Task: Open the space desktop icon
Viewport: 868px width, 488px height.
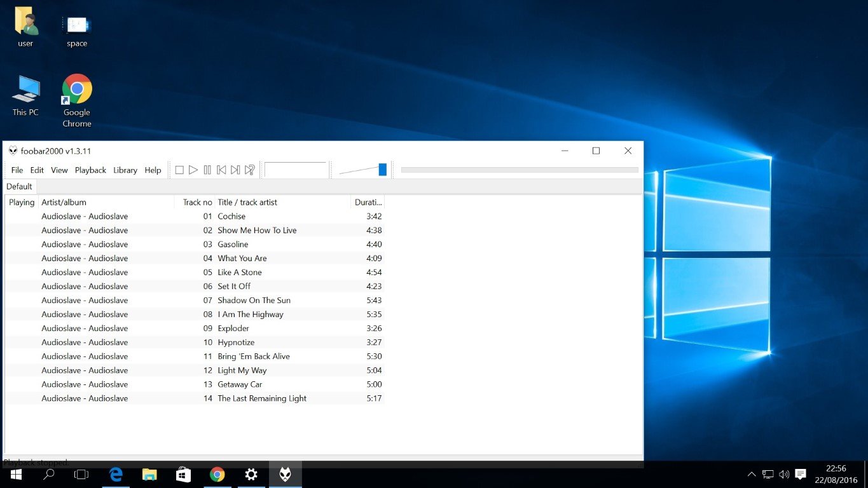Action: coord(77,30)
